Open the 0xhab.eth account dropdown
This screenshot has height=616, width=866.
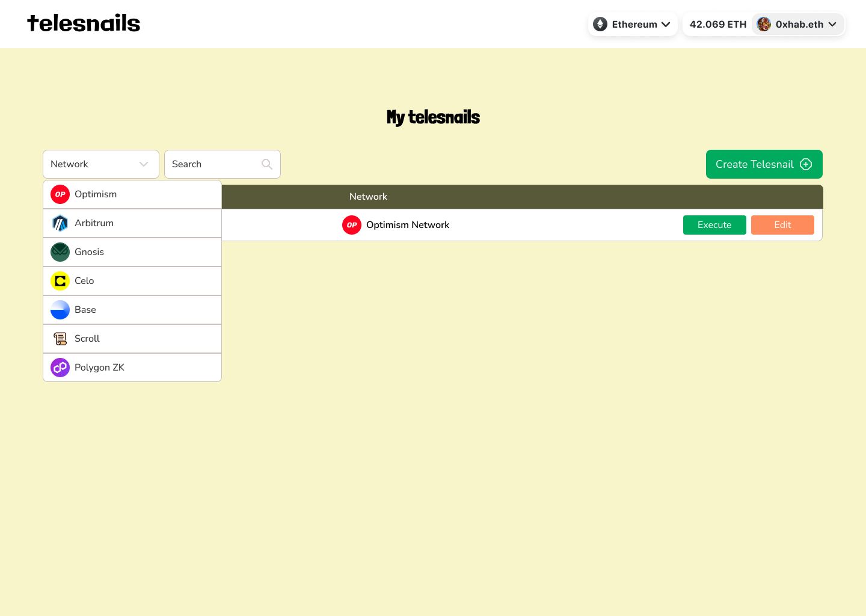coord(798,24)
